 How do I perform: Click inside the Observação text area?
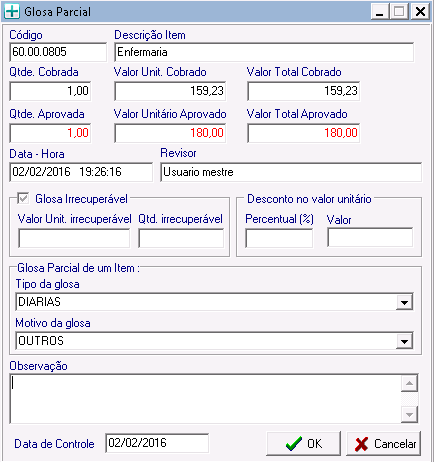(205, 399)
